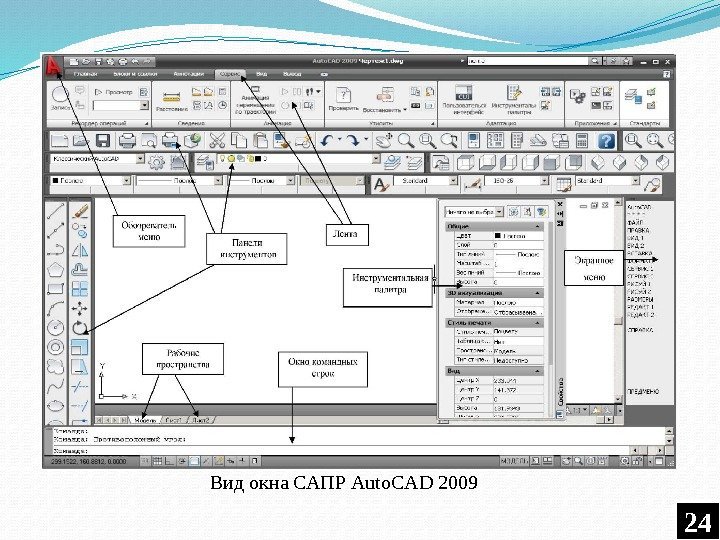720x540 pixels.
Task: Toggle the layer freeze sun icon
Action: point(232,159)
